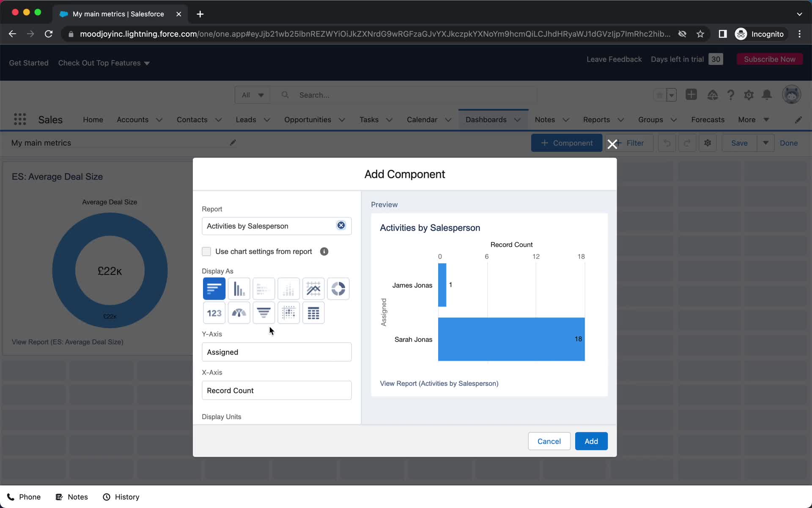The width and height of the screenshot is (812, 508).
Task: Select the funnel chart display type
Action: click(x=263, y=312)
